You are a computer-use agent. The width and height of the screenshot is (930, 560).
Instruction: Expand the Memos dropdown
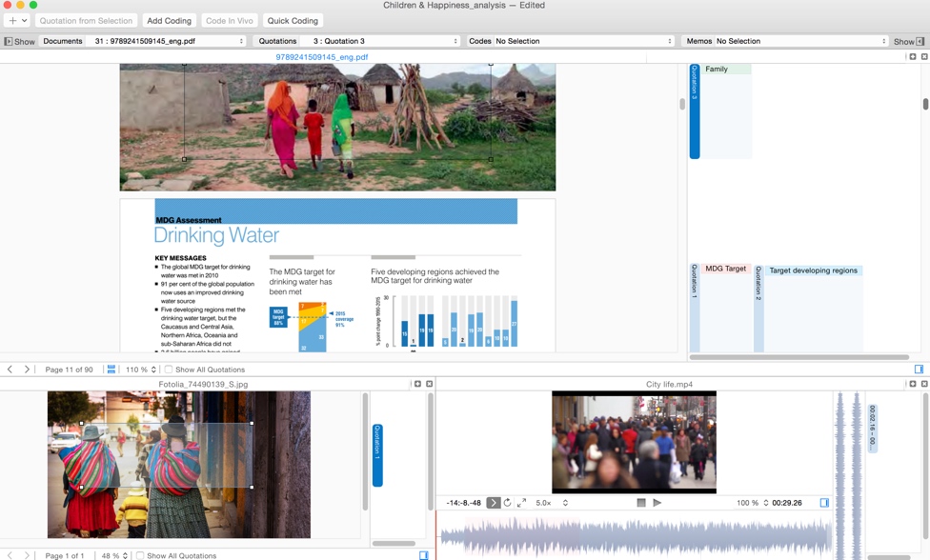coord(799,41)
